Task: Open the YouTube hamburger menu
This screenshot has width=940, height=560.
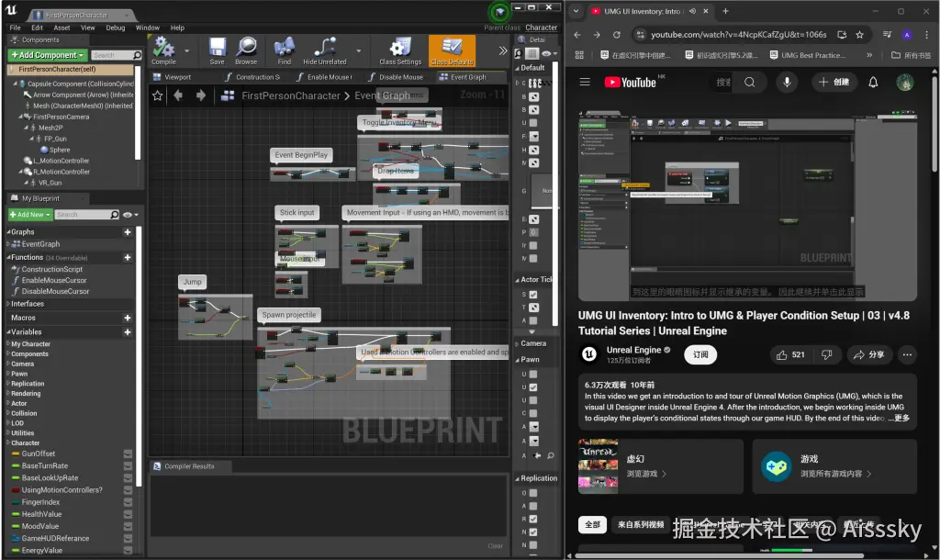Action: click(x=585, y=82)
